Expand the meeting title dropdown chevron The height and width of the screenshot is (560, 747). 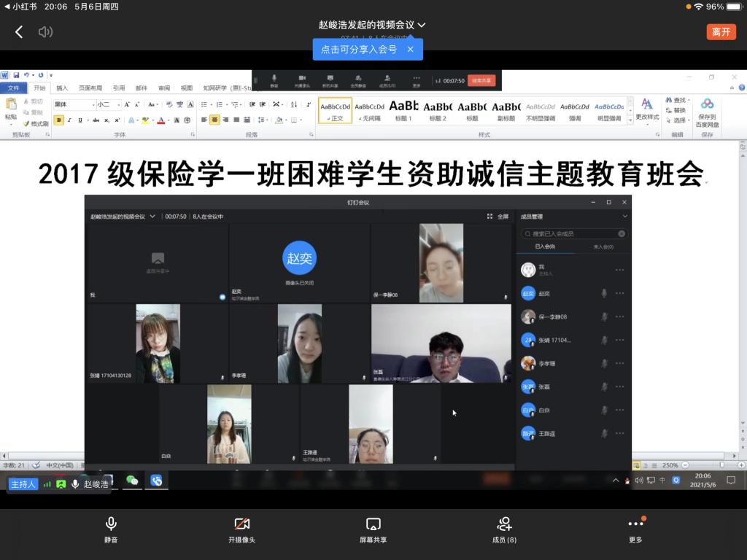[422, 25]
